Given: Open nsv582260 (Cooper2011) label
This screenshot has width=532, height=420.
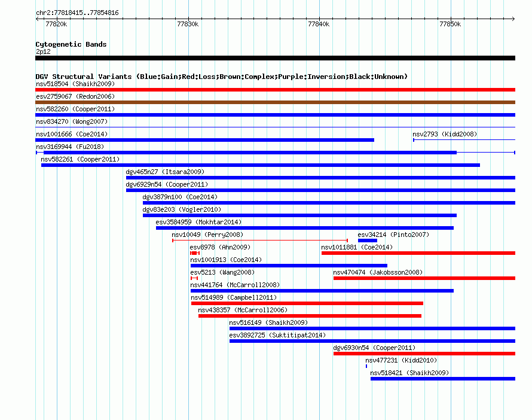Looking at the screenshot, I should coord(75,109).
